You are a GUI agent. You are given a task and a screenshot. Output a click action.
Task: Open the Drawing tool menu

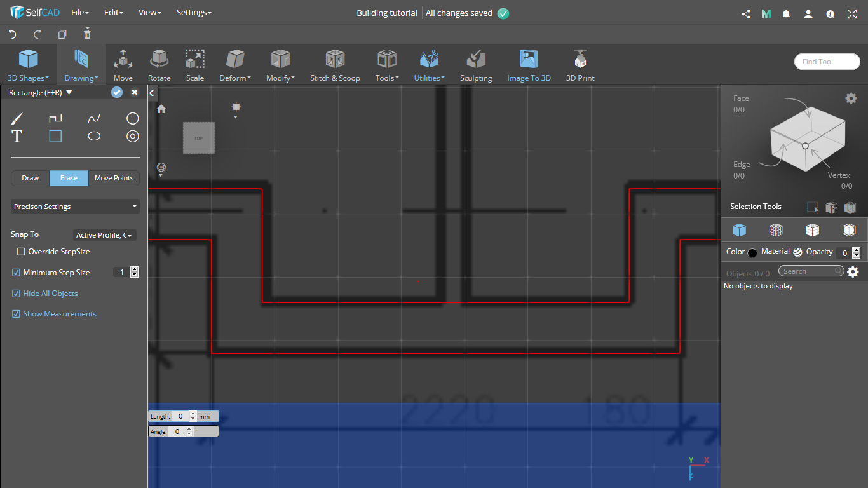pos(81,65)
